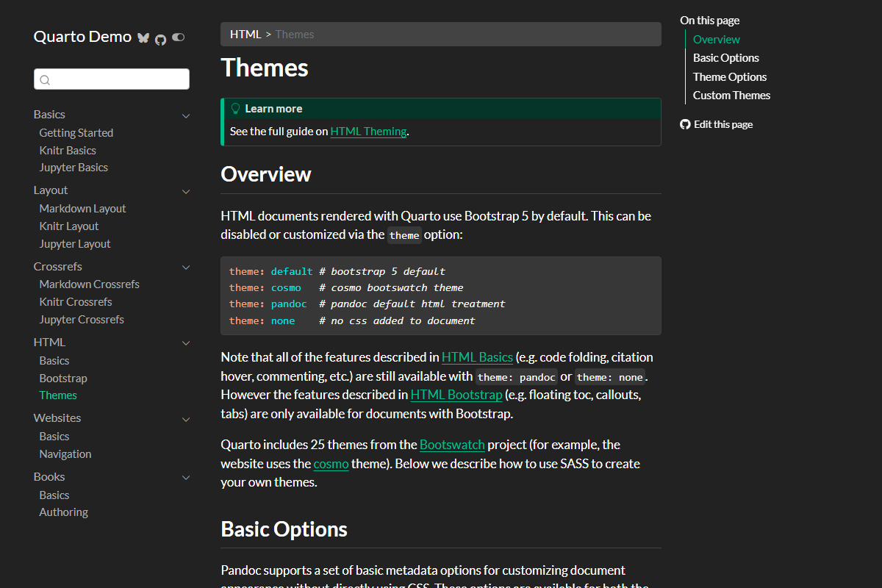
Task: Collapse the Basics section chevron
Action: tap(186, 115)
